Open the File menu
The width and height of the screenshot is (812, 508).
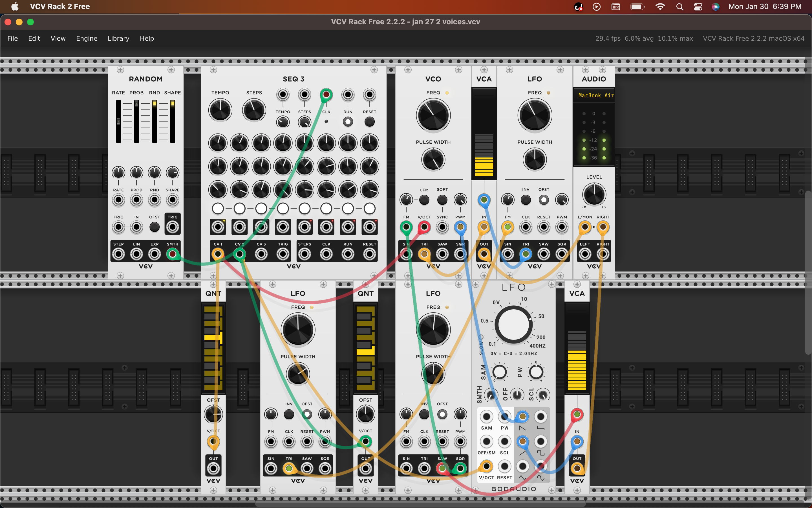[x=12, y=38]
